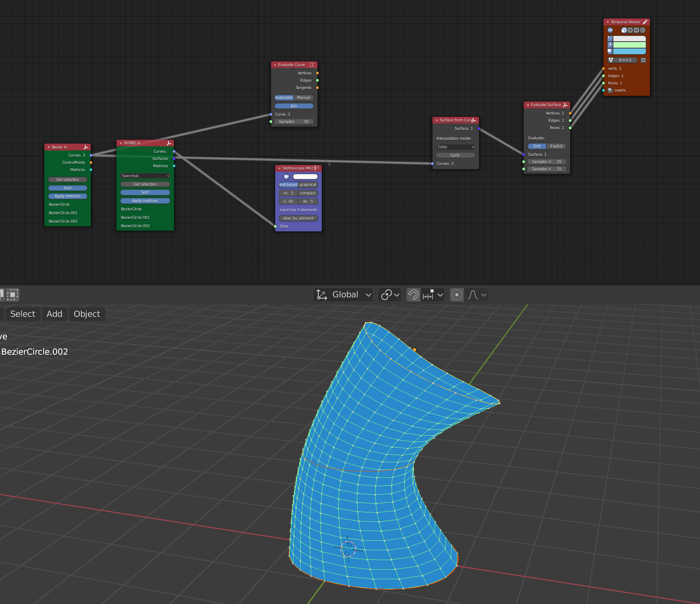Click the axes icon on Bezier In header
The width and height of the screenshot is (700, 604).
(86, 147)
